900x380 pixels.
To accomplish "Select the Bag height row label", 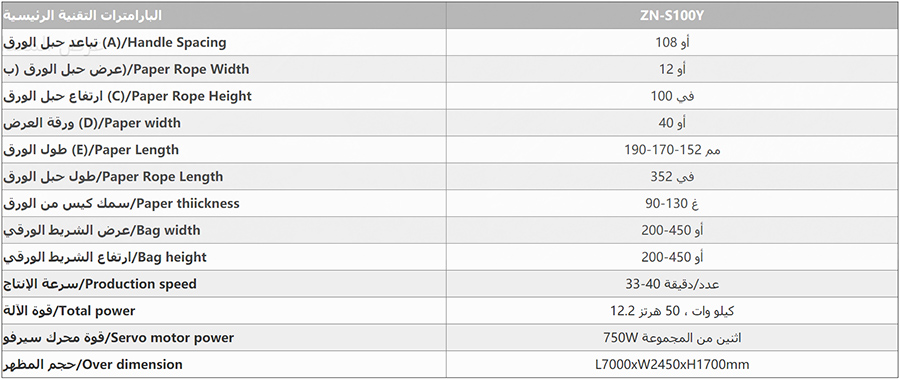I will click(x=105, y=257).
